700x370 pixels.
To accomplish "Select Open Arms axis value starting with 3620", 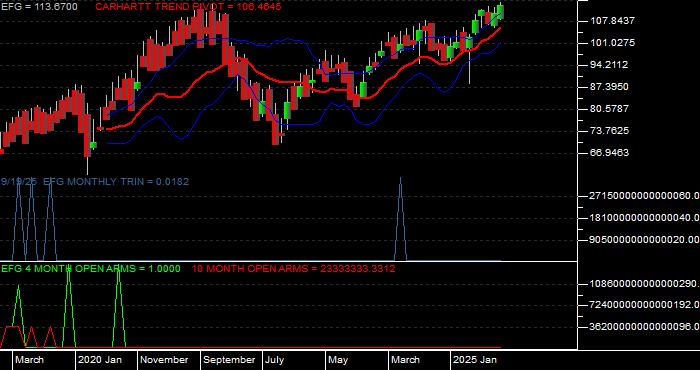I will point(644,327).
